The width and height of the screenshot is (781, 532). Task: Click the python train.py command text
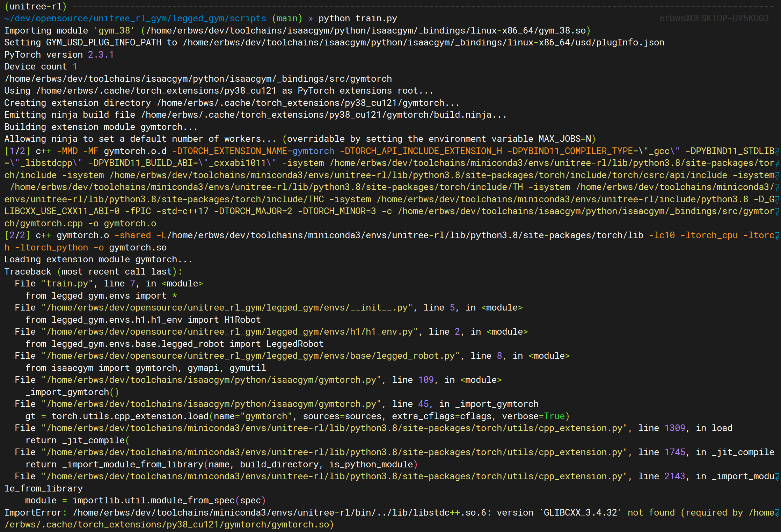tap(358, 19)
